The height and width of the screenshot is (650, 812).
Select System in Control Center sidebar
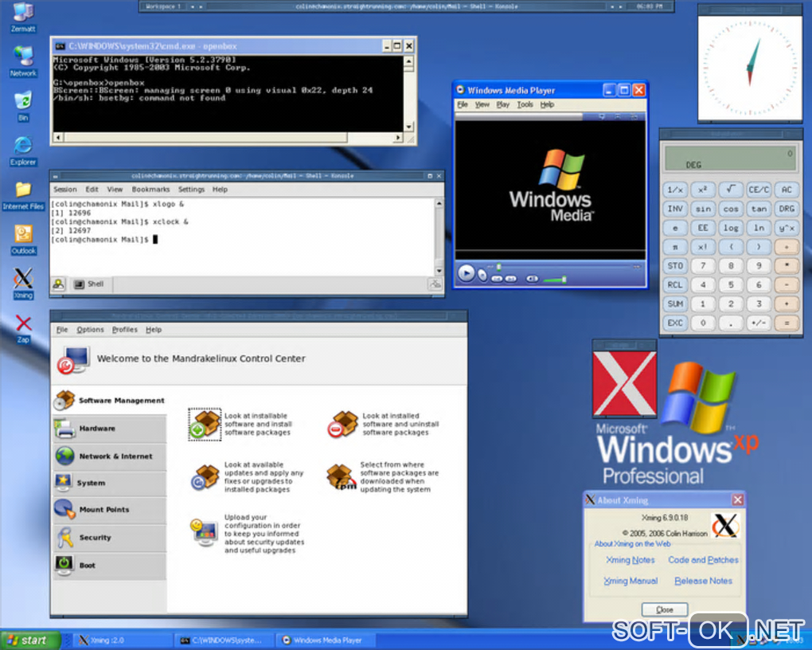point(109,483)
